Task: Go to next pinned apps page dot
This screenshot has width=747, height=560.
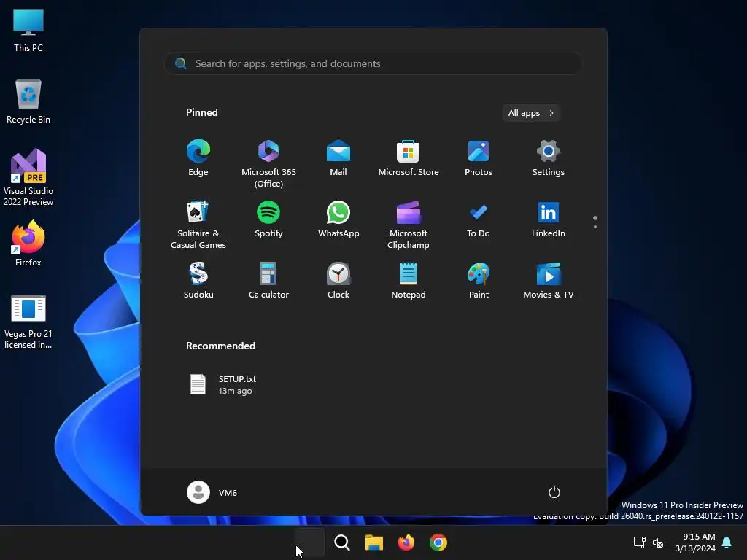Action: (595, 227)
